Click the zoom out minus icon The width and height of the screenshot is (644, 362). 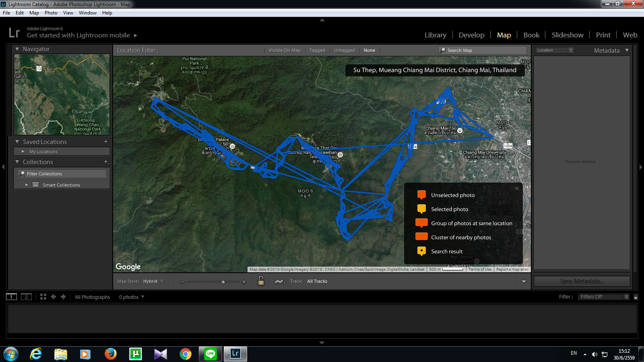pos(183,282)
